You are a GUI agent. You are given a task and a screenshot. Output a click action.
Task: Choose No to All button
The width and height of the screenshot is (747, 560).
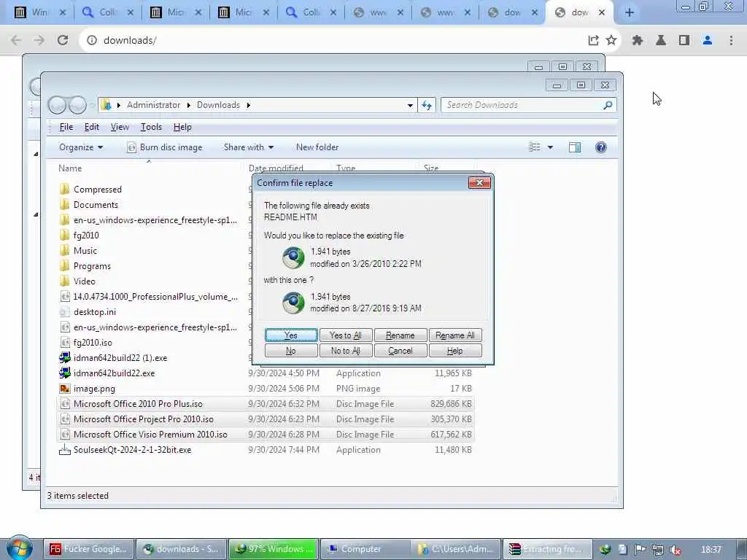345,351
